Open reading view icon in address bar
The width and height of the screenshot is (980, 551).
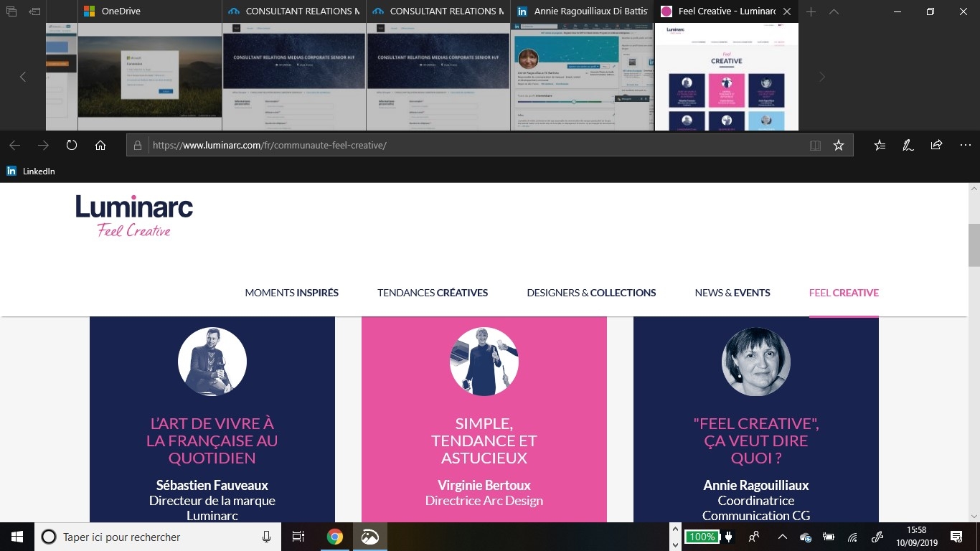815,145
